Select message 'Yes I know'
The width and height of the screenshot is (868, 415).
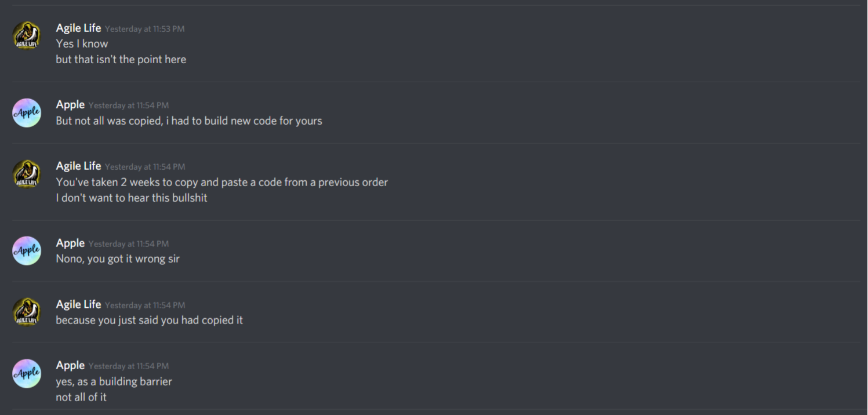click(82, 43)
